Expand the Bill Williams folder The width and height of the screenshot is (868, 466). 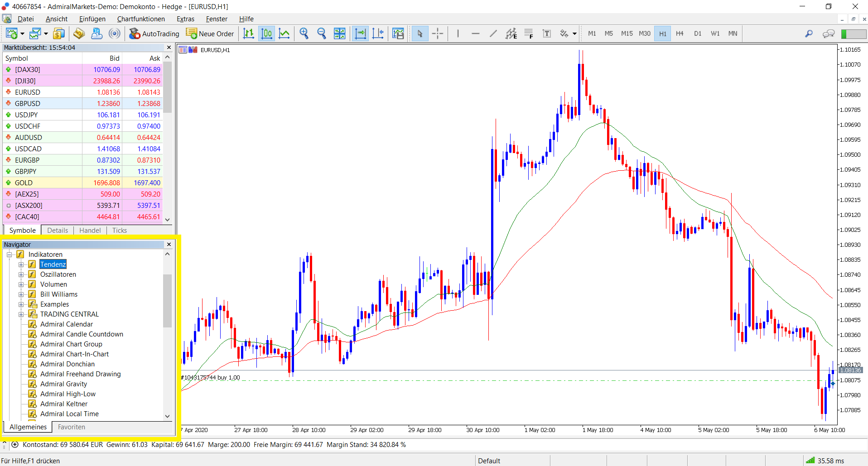(x=21, y=294)
